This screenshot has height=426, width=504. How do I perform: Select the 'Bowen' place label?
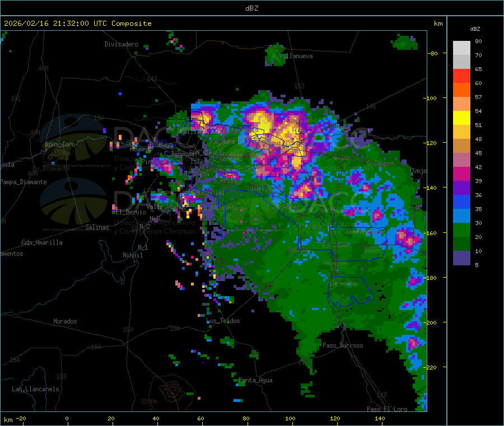[x=373, y=250]
